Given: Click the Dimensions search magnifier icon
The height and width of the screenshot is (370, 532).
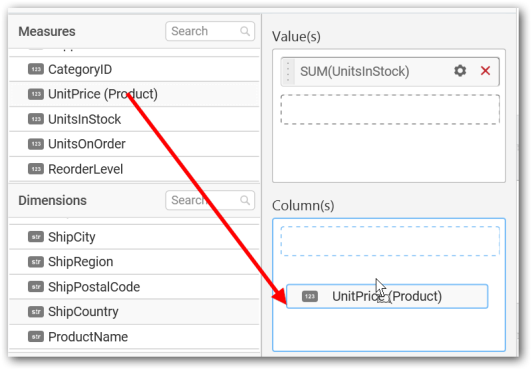Looking at the screenshot, I should (245, 200).
